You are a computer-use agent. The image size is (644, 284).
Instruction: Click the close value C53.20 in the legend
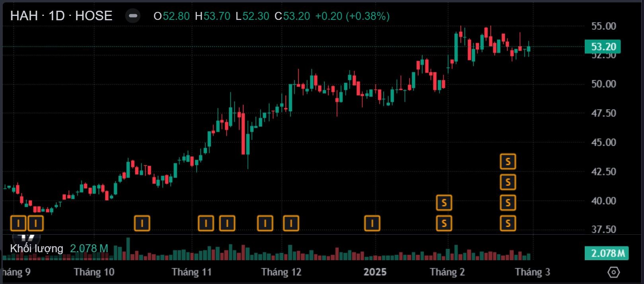(292, 16)
